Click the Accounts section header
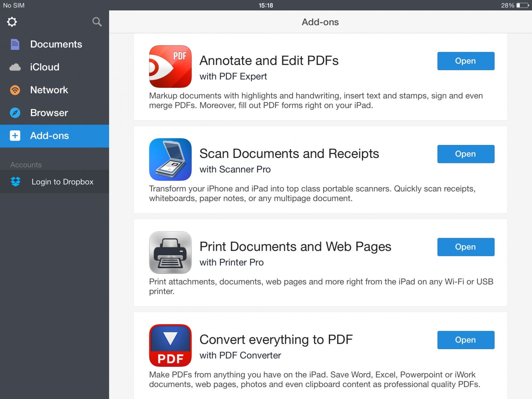This screenshot has width=532, height=399. coord(26,165)
